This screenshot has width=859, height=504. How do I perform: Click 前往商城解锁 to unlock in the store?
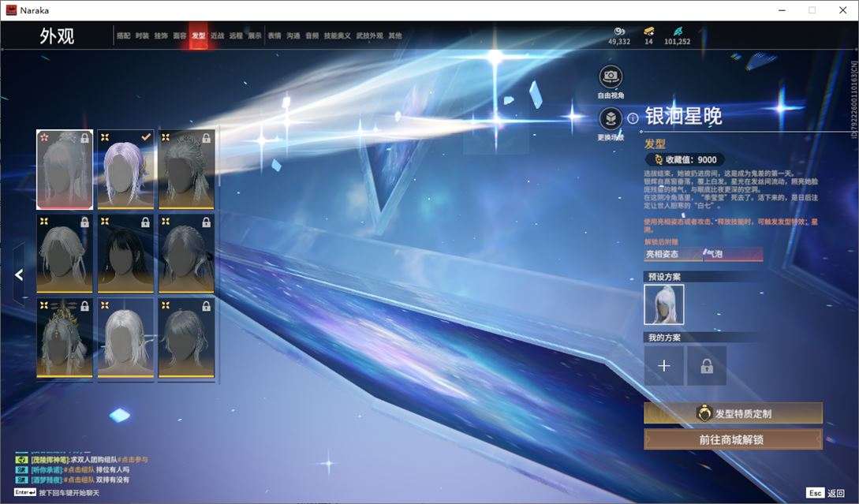click(733, 439)
